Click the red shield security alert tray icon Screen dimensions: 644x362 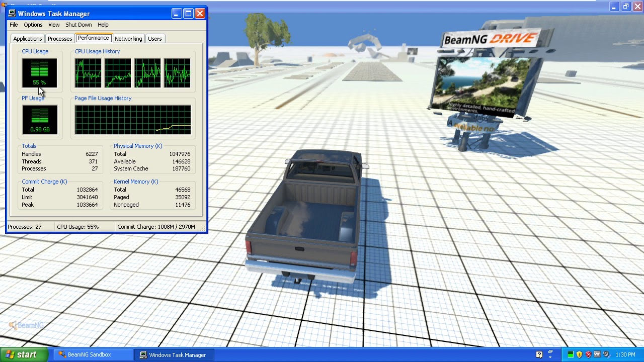[x=588, y=354]
